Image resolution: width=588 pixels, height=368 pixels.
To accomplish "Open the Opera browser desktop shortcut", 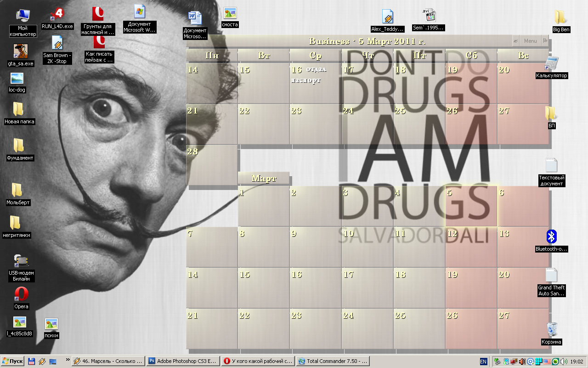I will coord(21,294).
